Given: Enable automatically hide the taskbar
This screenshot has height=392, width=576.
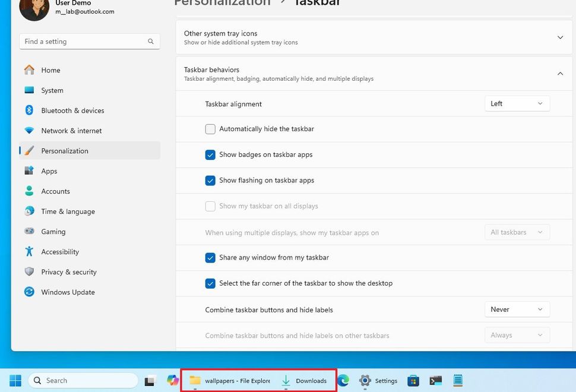Looking at the screenshot, I should 210,129.
